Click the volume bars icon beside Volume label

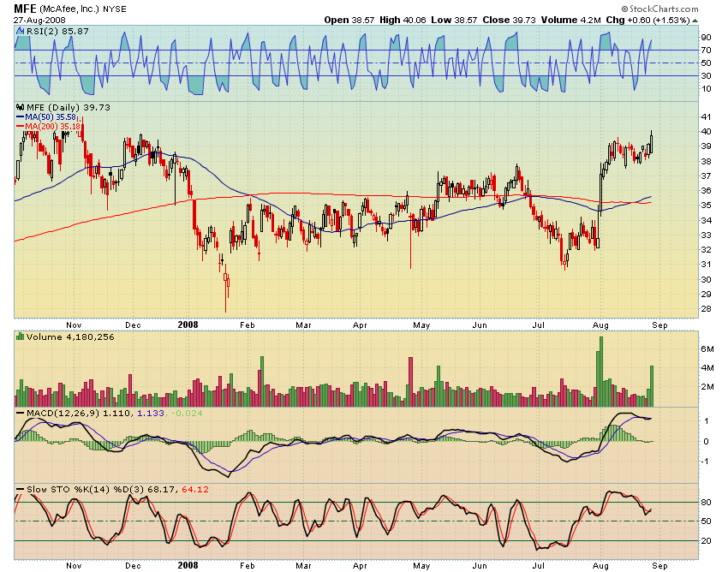(20, 337)
